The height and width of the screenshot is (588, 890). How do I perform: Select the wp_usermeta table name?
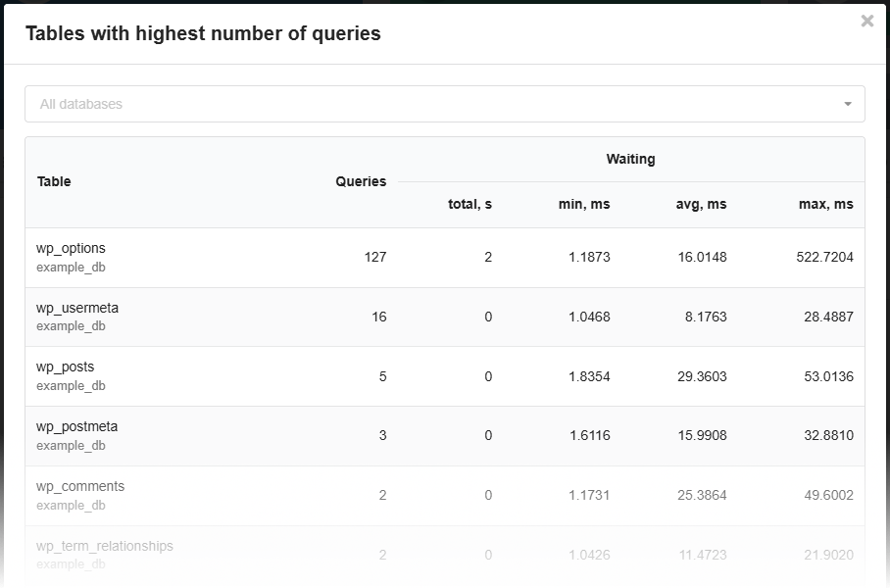(x=77, y=308)
